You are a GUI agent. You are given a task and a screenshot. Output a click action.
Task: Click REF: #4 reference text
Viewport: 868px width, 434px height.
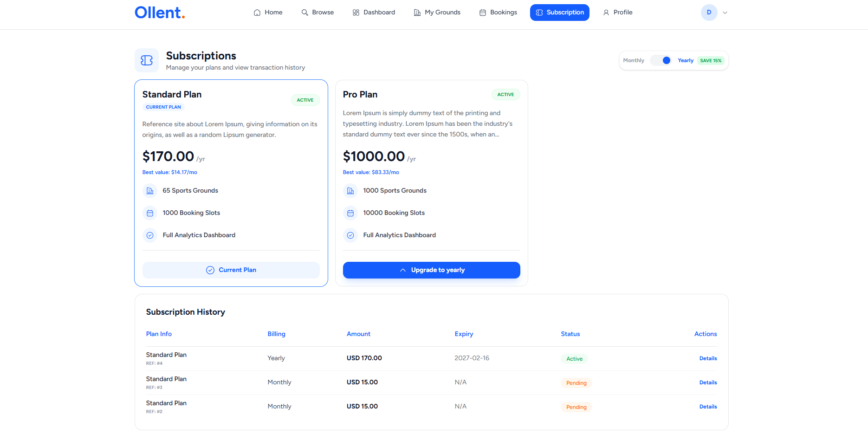point(154,363)
